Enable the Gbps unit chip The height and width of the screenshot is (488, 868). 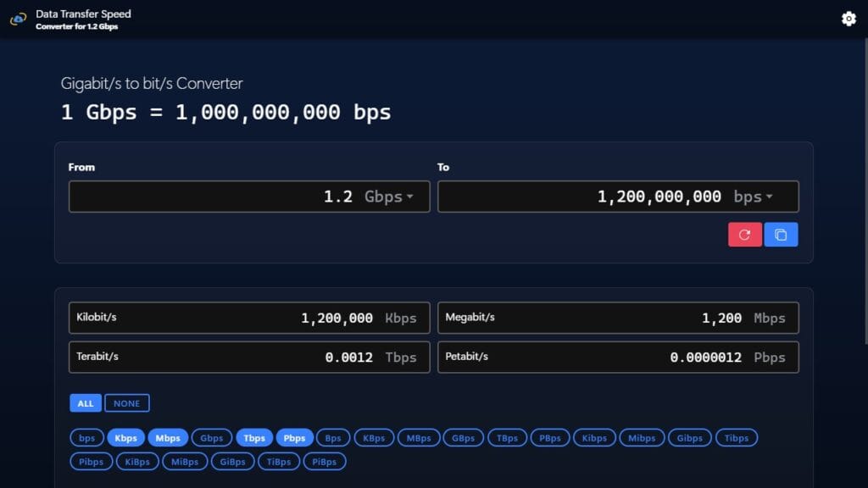tap(212, 438)
